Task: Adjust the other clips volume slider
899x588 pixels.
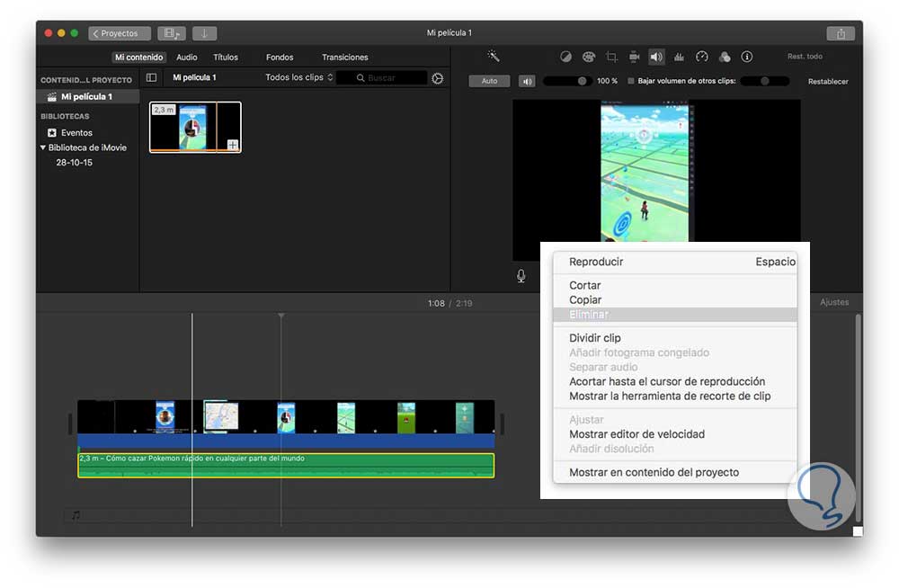Action: pyautogui.click(x=765, y=81)
